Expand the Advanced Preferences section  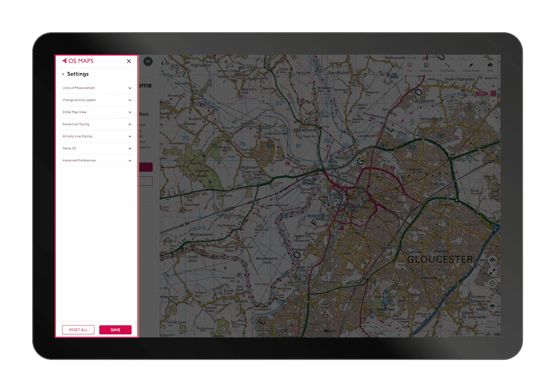coord(97,160)
